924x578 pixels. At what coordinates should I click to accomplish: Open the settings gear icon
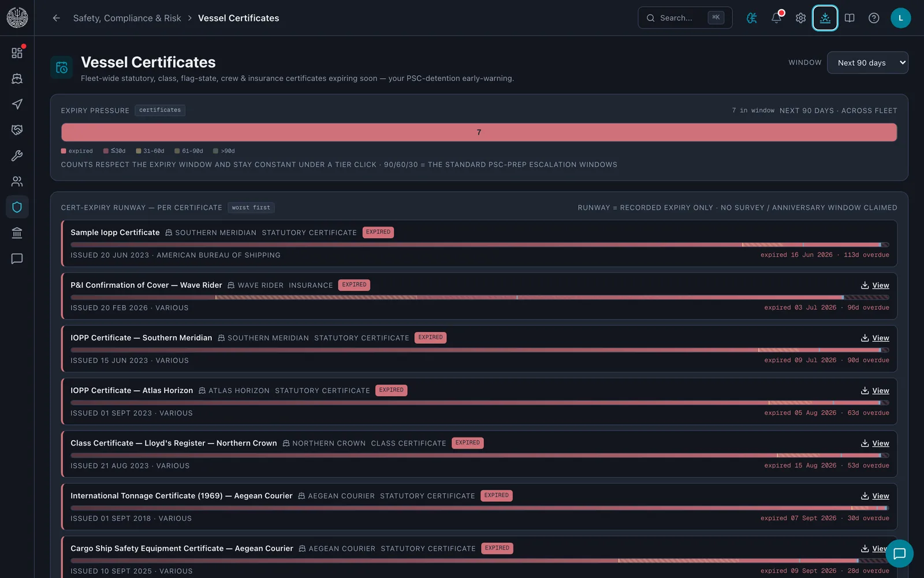(x=800, y=18)
